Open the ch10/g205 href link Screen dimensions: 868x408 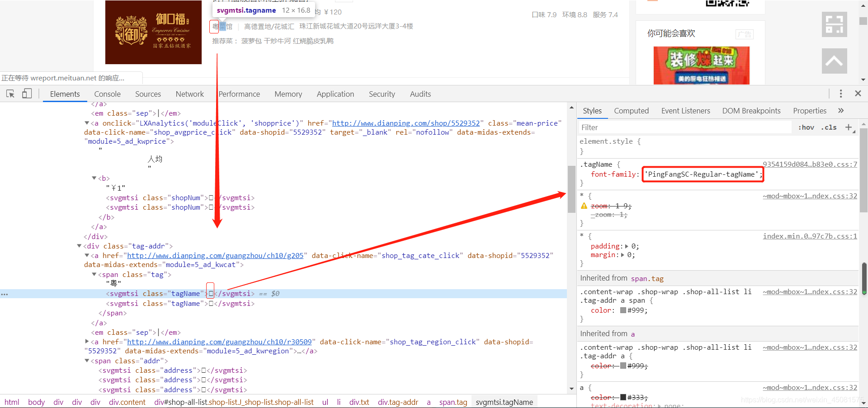(215, 256)
